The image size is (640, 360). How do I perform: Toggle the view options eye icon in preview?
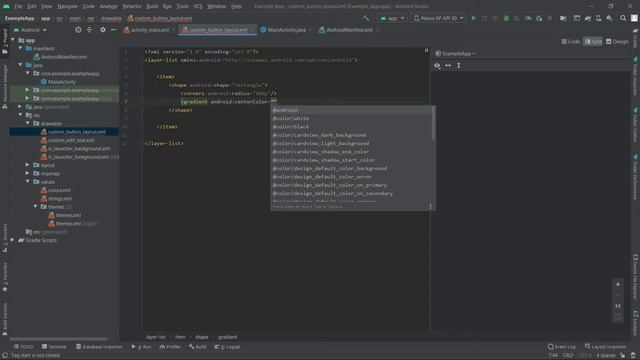pos(437,66)
